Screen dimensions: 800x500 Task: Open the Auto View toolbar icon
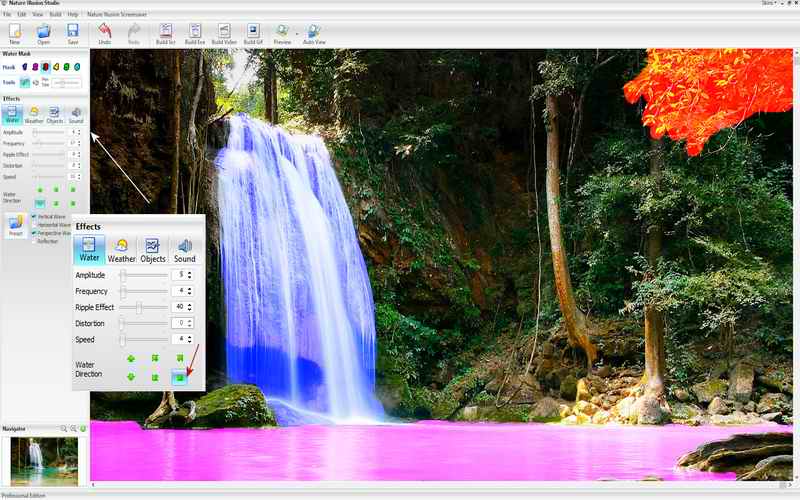click(x=314, y=34)
